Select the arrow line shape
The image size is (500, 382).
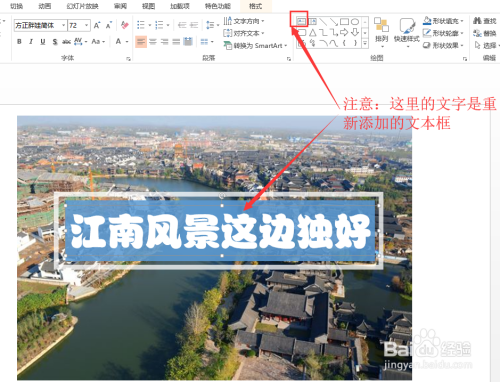[x=334, y=22]
